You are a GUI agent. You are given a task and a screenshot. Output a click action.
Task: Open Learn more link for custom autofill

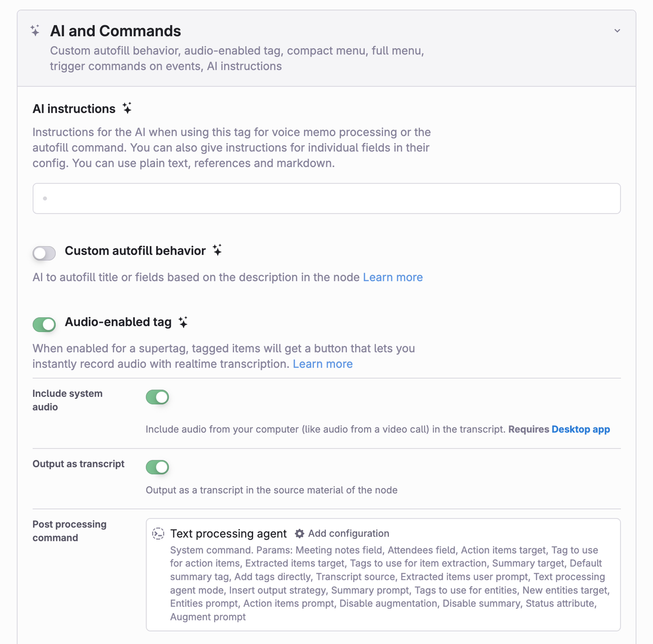393,277
